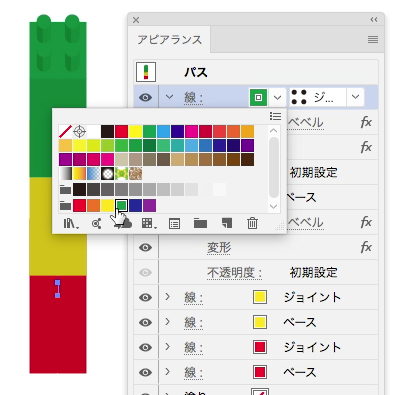
Task: Click the 不透明度 link
Action: pos(234,273)
